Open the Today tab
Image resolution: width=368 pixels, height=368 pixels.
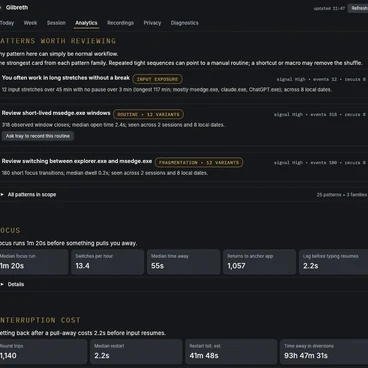[7, 23]
